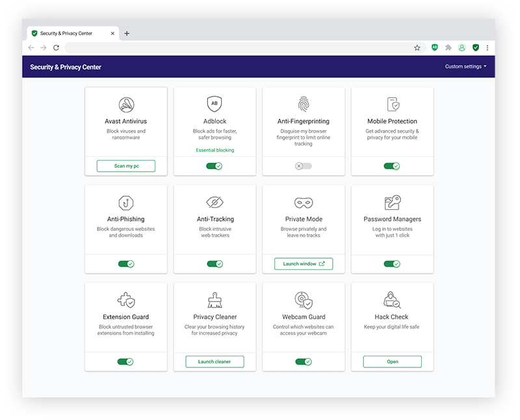Click the Anti-Phishing hook icon
The height and width of the screenshot is (420, 520).
click(x=126, y=202)
